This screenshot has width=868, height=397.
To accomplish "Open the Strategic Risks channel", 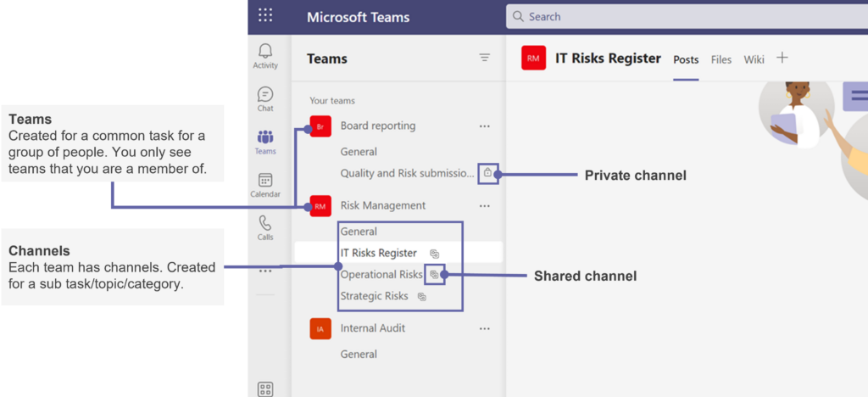I will pyautogui.click(x=374, y=296).
